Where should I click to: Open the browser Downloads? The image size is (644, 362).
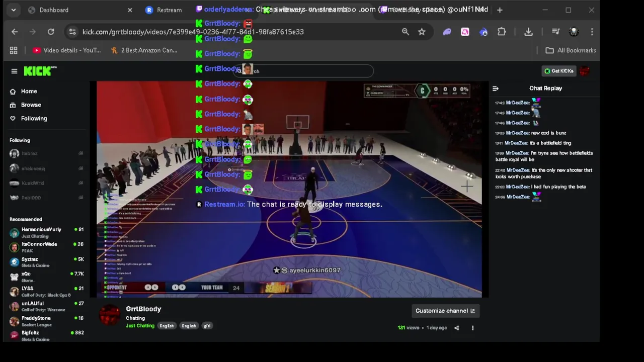pos(528,32)
